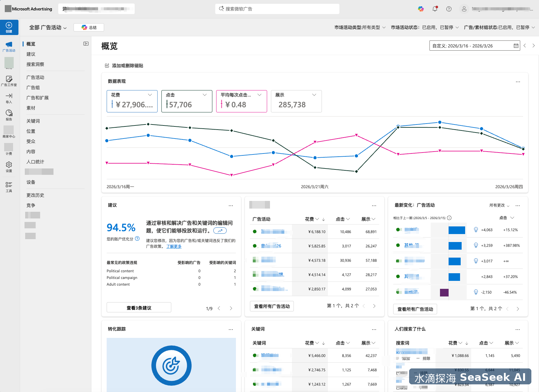539x392 pixels.
Task: Select 设备 in the left navigation list
Action: (31, 182)
